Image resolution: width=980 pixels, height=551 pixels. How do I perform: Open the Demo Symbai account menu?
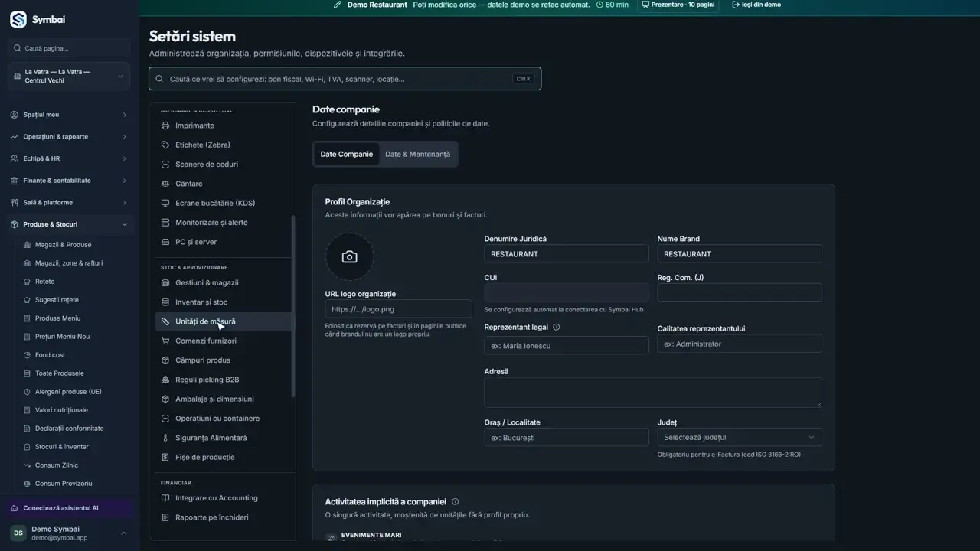point(69,533)
